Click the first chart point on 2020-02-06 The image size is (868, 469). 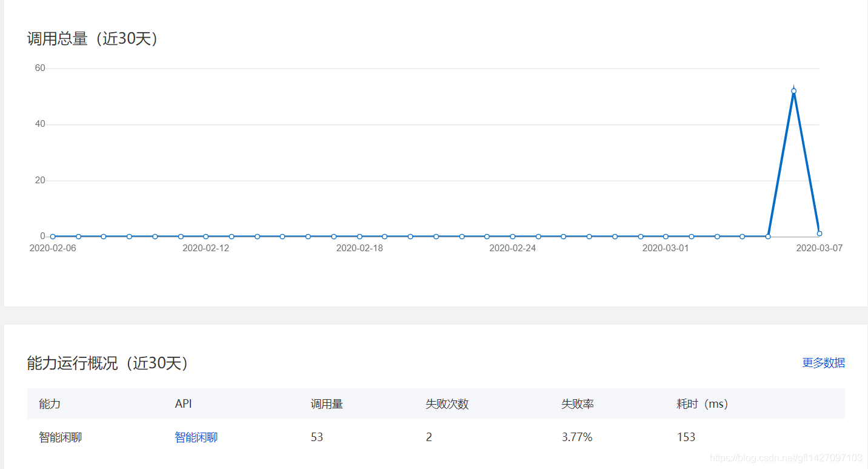tap(53, 236)
